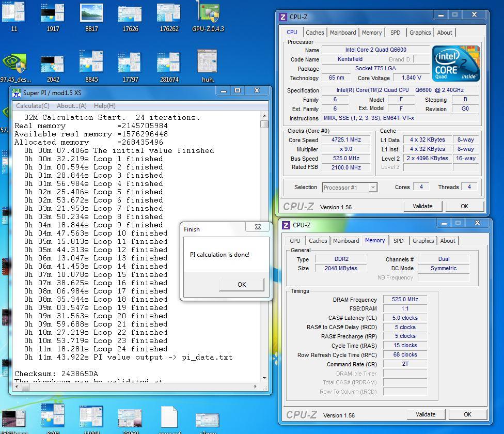The height and width of the screenshot is (434, 504).
Task: Click the Super PI title bar app icon
Action: coord(17,93)
